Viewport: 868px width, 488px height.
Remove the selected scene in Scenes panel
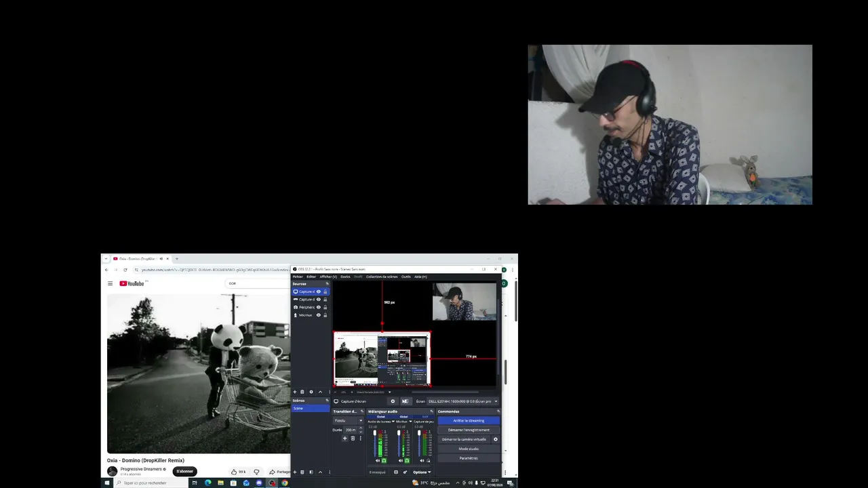(x=302, y=472)
